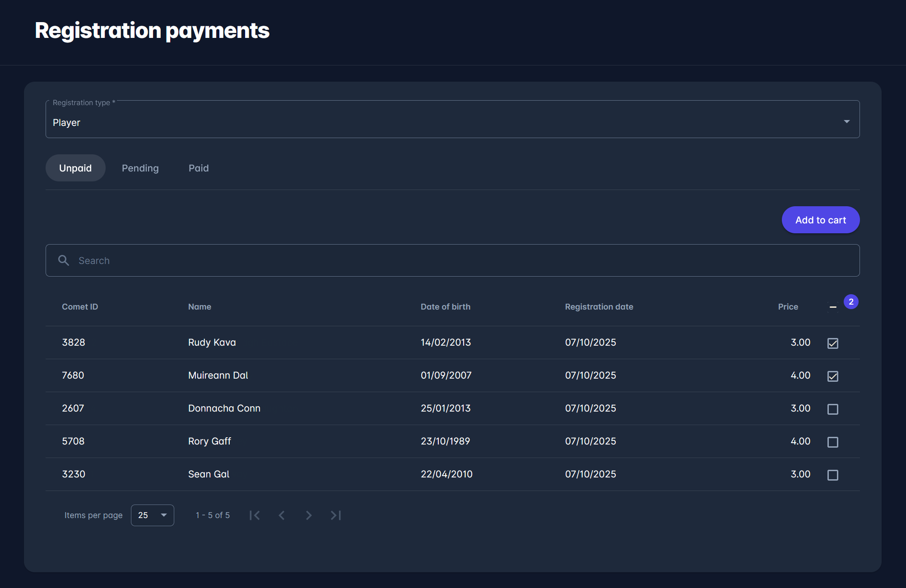Jump to the last page arrow
Viewport: 906px width, 588px height.
(x=336, y=515)
